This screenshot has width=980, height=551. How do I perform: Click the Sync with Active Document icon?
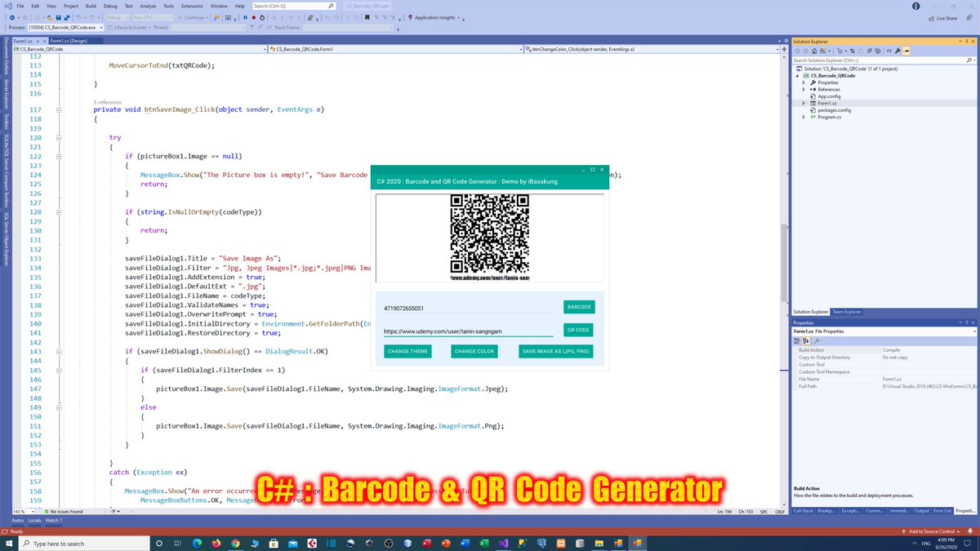853,51
